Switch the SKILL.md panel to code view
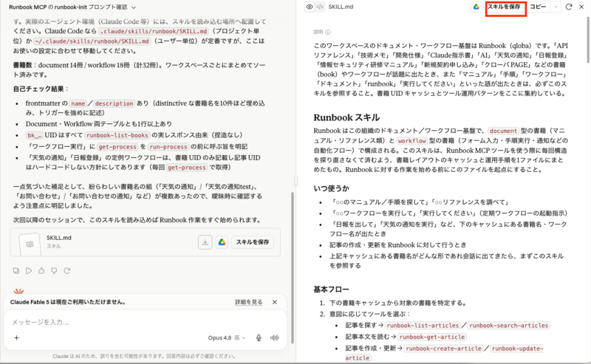Image resolution: width=591 pixels, height=364 pixels. point(320,7)
